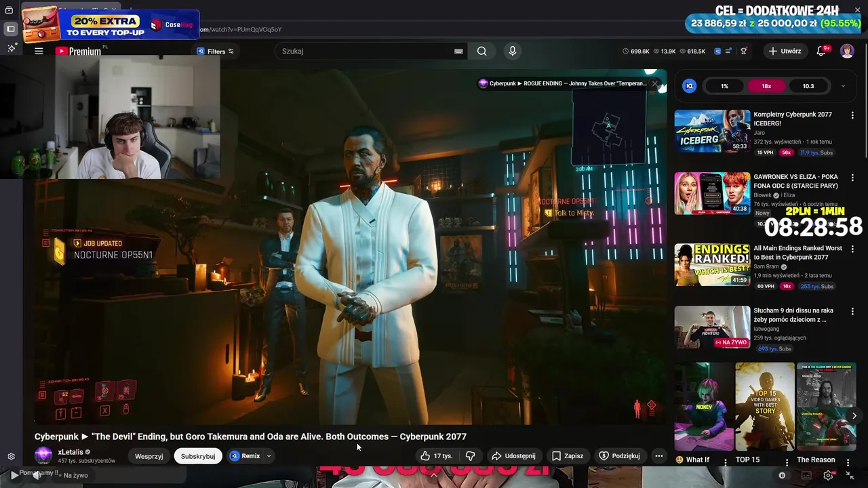Click the Subskrybuj button
The width and height of the screenshot is (868, 488).
[x=198, y=456]
